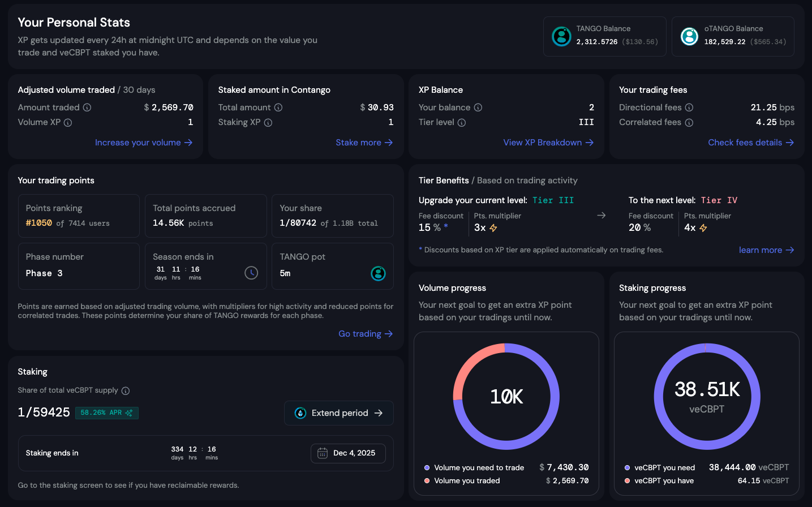Follow the Go trading link
Image resolution: width=812 pixels, height=507 pixels.
click(x=366, y=334)
